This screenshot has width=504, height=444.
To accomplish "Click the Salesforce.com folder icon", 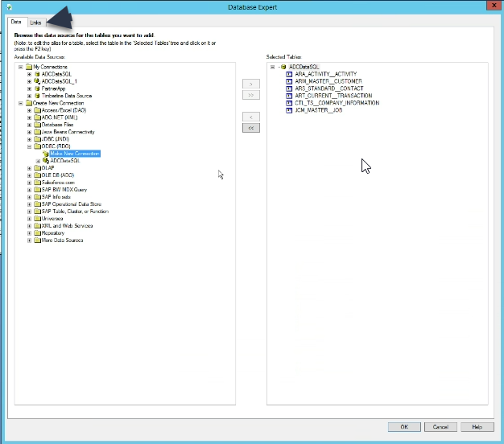I will [x=37, y=183].
